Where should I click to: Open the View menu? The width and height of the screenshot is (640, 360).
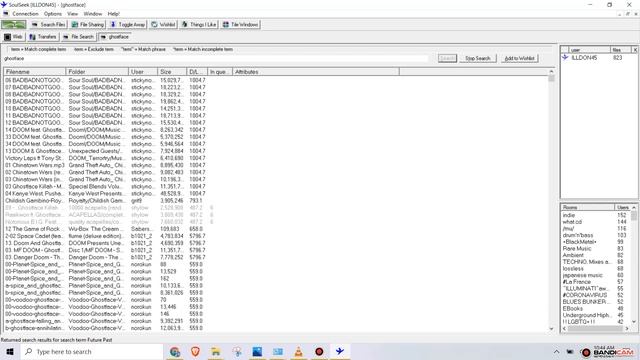tap(73, 14)
